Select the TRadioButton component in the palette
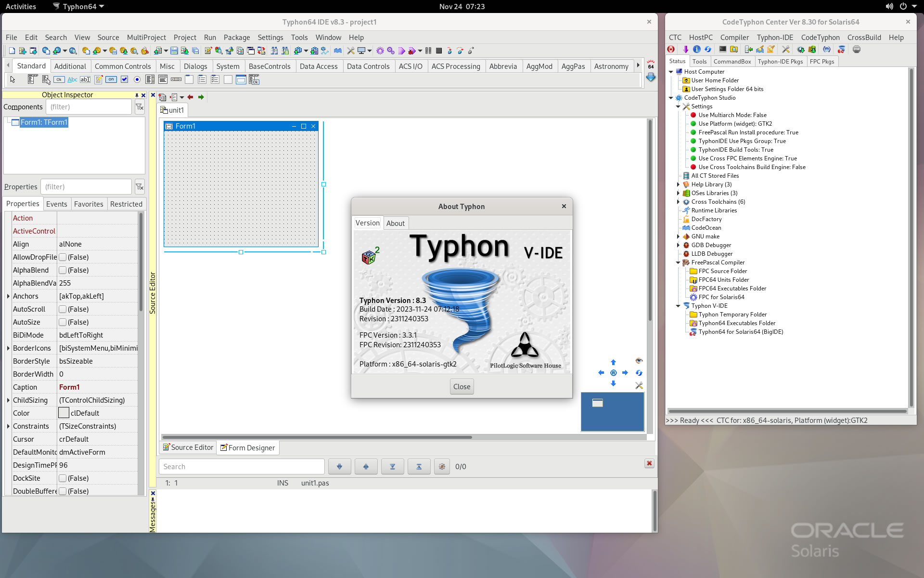 [x=137, y=79]
